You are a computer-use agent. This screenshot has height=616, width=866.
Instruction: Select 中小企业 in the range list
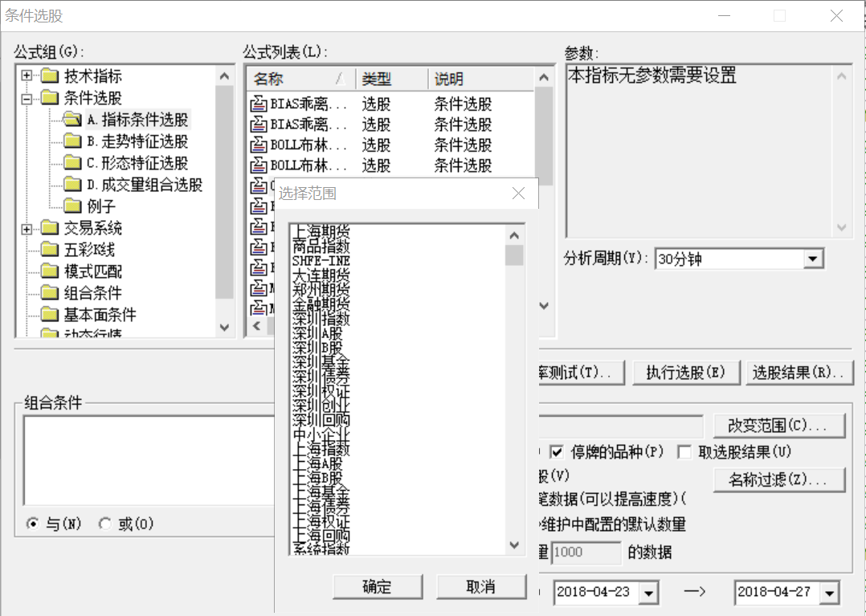click(x=321, y=434)
